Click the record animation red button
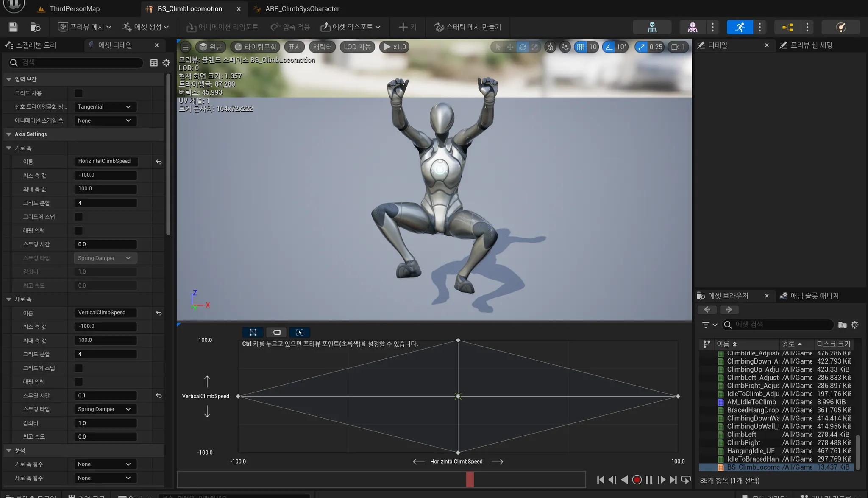This screenshot has width=868, height=498. pyautogui.click(x=637, y=480)
